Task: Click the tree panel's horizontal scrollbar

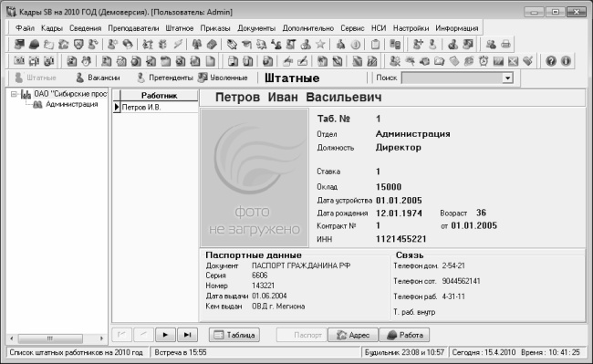Action: click(x=57, y=338)
